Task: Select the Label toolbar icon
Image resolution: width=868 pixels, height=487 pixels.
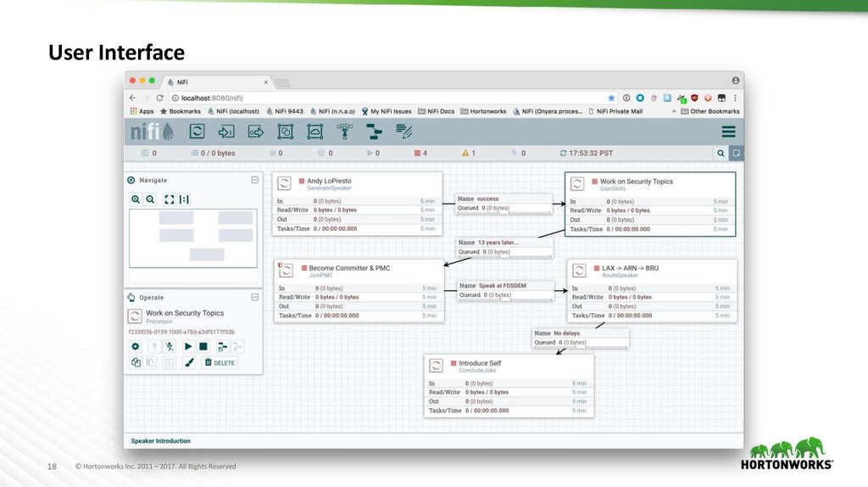Action: pyautogui.click(x=403, y=132)
